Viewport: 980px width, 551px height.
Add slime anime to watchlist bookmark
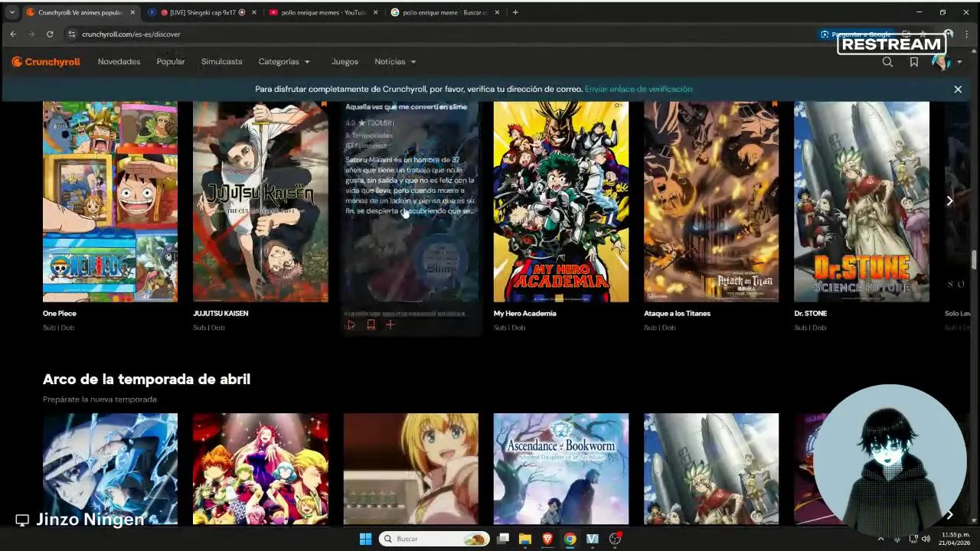point(371,325)
